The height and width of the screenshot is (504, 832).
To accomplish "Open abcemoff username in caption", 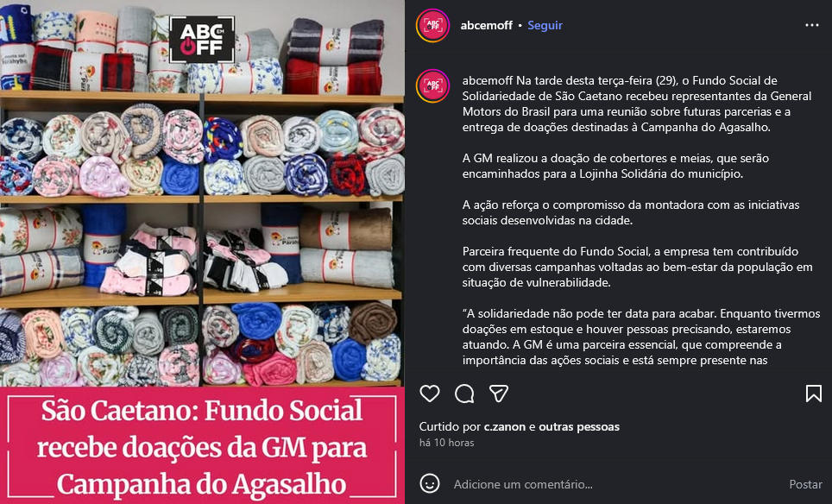I will click(x=487, y=80).
